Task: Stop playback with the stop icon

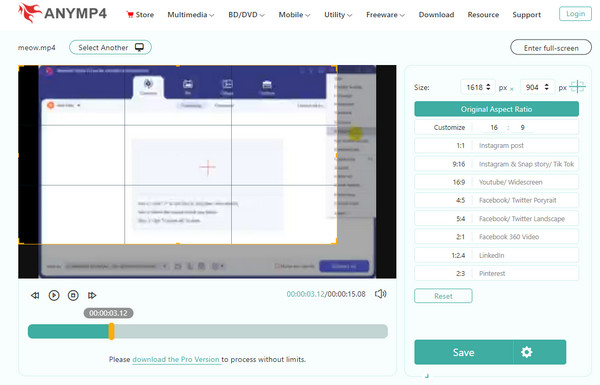Action: (x=73, y=295)
